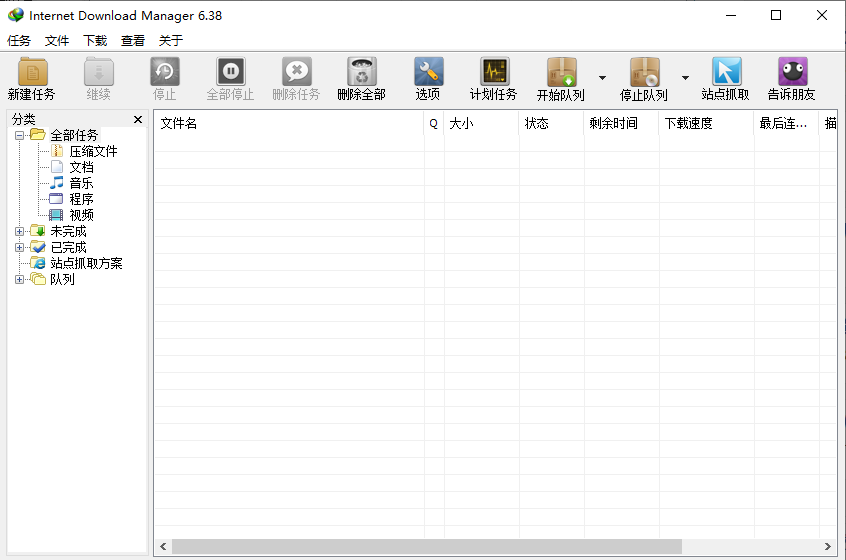This screenshot has height=560, width=846.
Task: Open the 查看 menu
Action: (133, 40)
